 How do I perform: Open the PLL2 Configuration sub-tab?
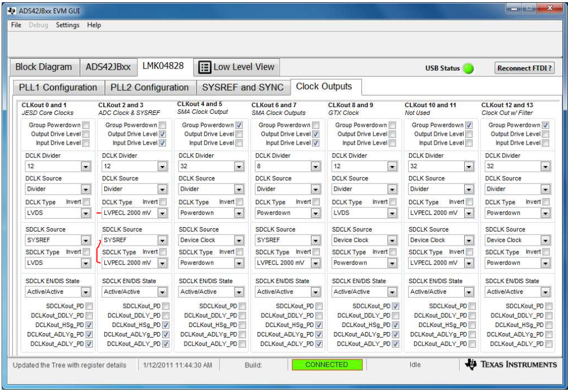(x=150, y=87)
